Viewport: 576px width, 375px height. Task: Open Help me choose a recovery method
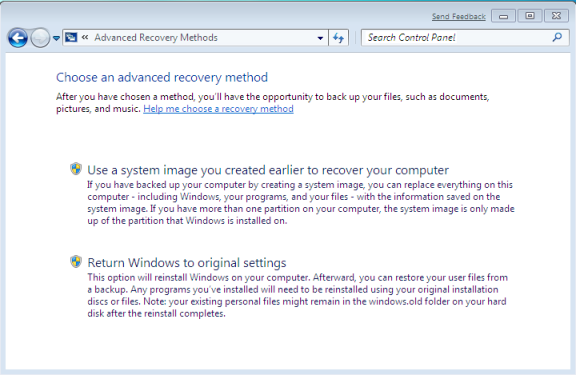click(x=218, y=109)
